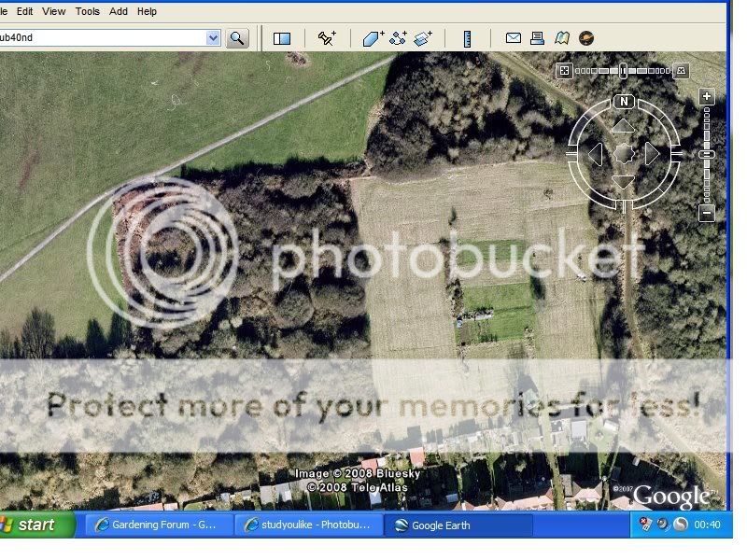Select the Add Polygon tool
Viewport: 747px width, 560px height.
point(373,38)
